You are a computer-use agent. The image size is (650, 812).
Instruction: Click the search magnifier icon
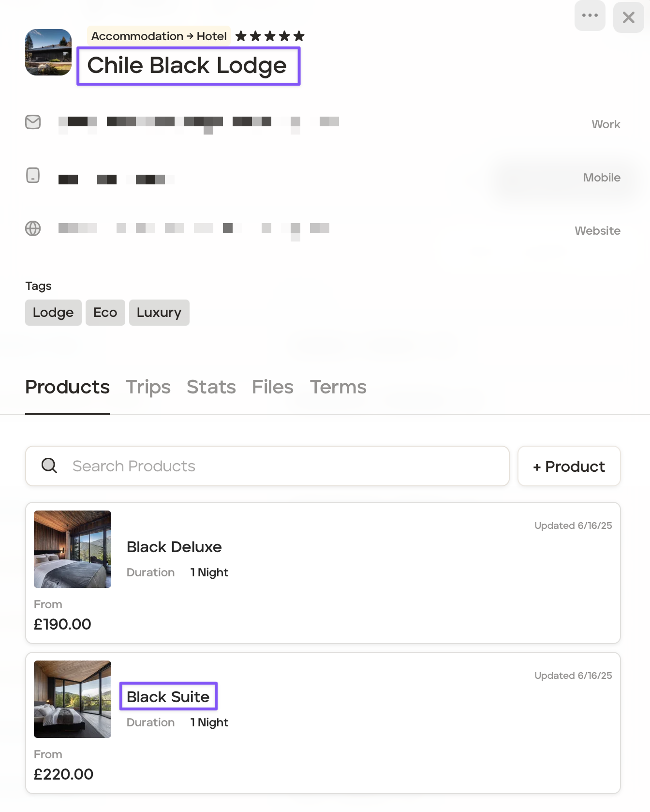[x=49, y=466]
